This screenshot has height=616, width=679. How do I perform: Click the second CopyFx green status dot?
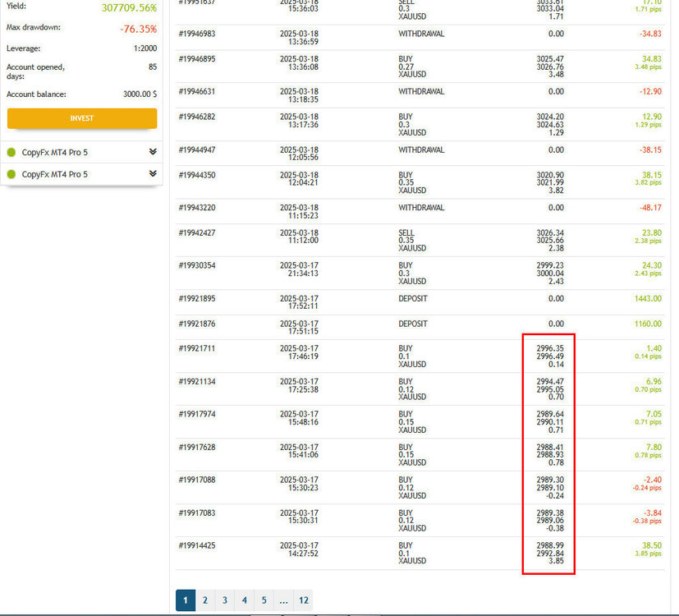(x=11, y=174)
